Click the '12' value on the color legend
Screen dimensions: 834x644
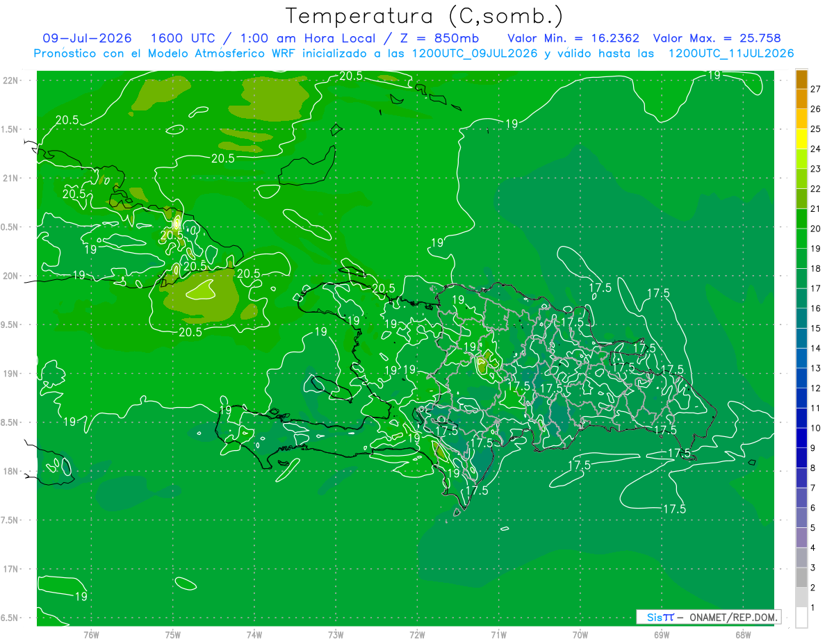[x=816, y=388]
